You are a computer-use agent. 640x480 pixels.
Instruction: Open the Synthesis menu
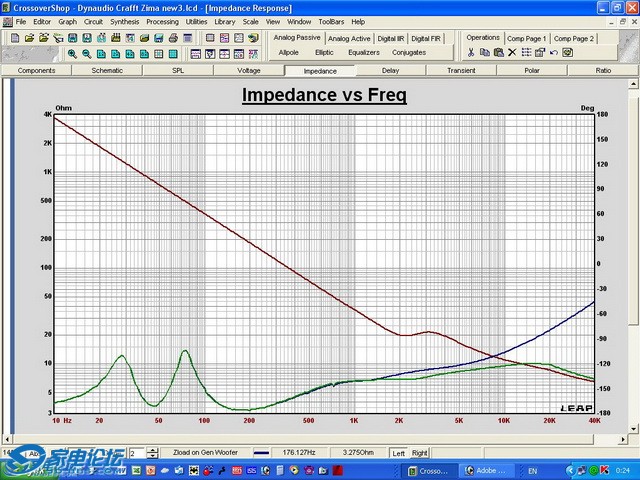click(x=125, y=21)
